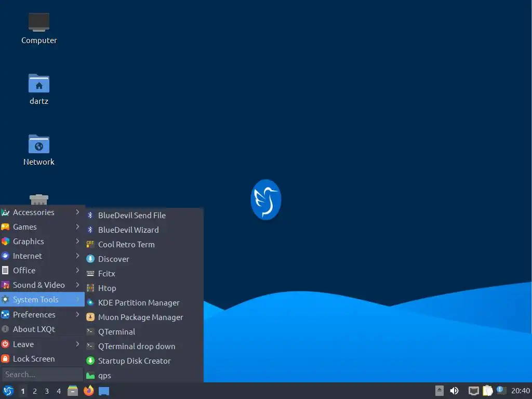532x399 pixels.
Task: Expand the Preferences submenu arrow
Action: point(77,314)
